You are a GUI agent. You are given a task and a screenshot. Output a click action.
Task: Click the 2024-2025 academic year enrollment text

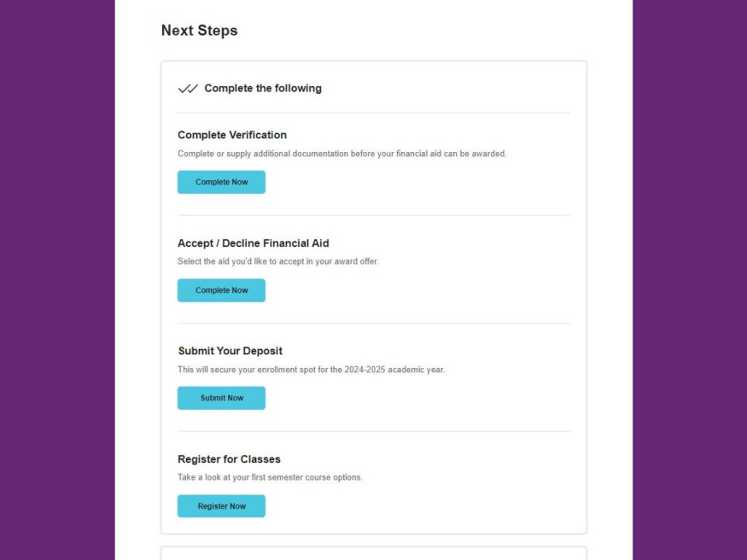tap(311, 370)
